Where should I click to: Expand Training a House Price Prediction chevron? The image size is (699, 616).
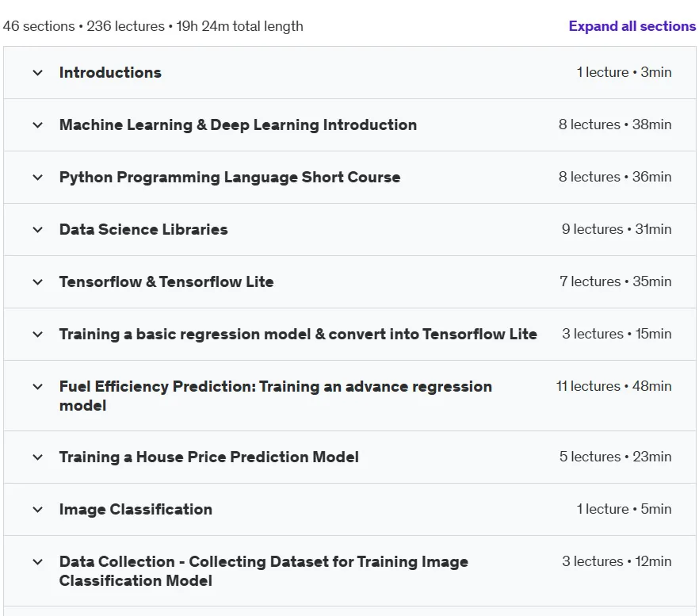point(38,457)
